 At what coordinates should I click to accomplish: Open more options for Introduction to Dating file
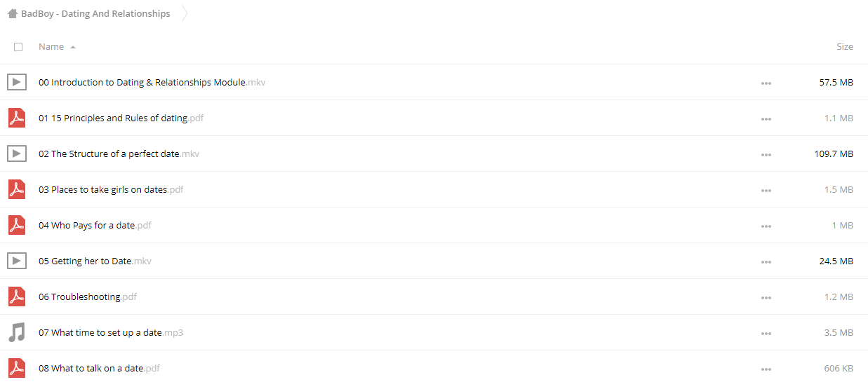pyautogui.click(x=766, y=83)
